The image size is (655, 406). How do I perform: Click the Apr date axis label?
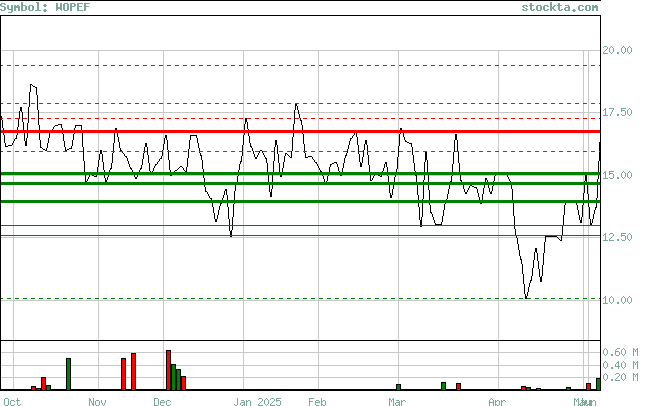click(x=497, y=402)
